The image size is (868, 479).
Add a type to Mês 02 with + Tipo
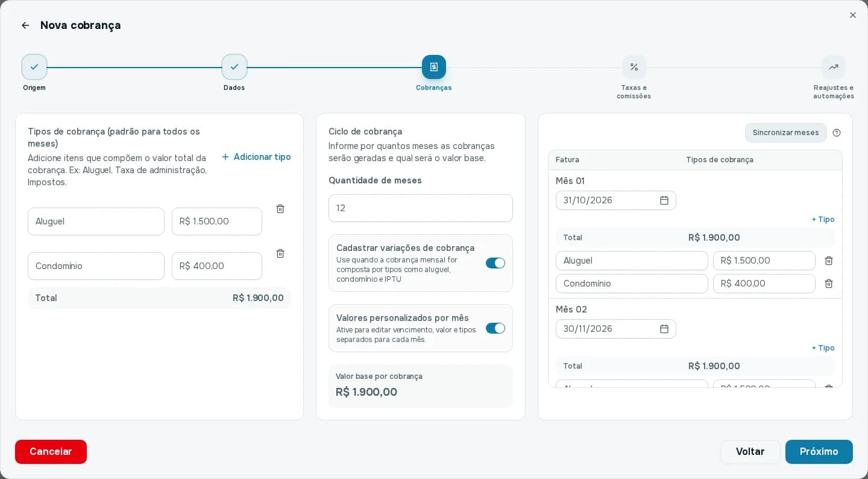point(823,348)
